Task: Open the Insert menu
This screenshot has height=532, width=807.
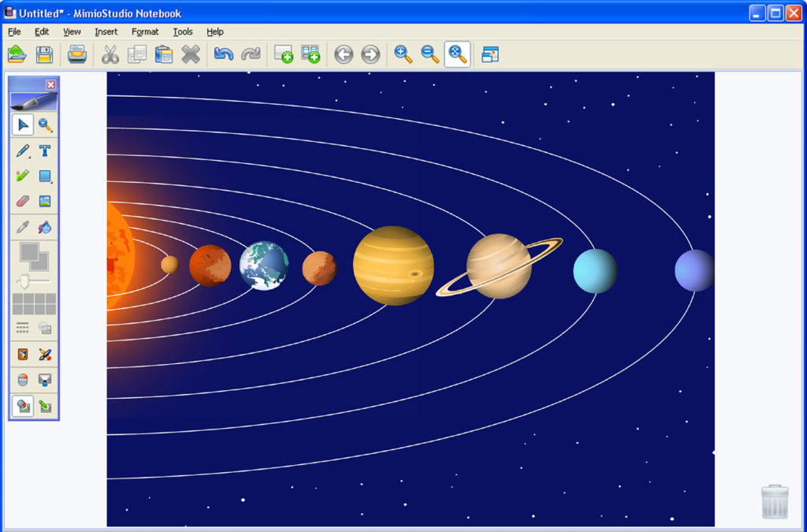Action: [x=106, y=32]
